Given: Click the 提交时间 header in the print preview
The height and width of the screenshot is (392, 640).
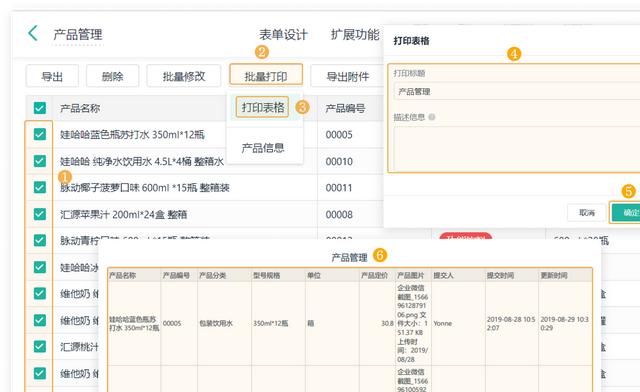Looking at the screenshot, I should 500,276.
